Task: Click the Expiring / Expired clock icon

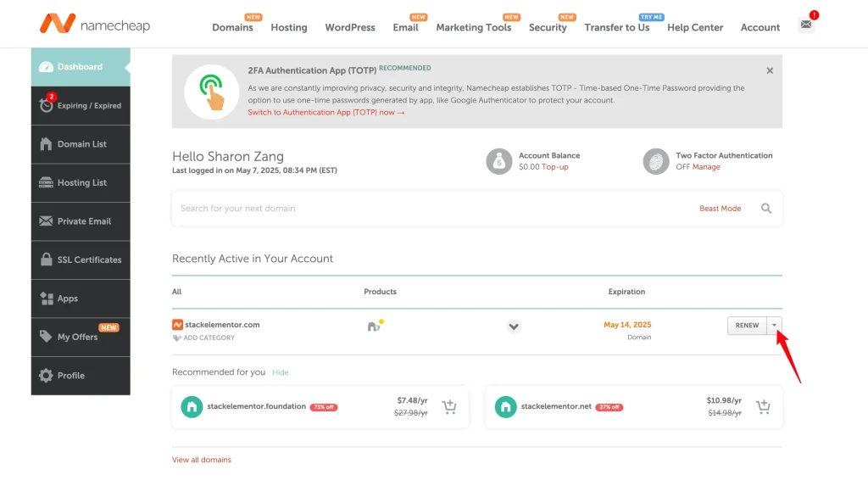Action: pos(46,104)
